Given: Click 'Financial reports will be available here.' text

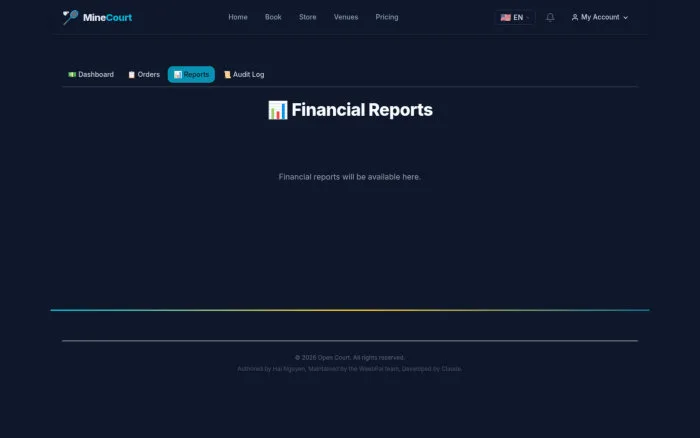Looking at the screenshot, I should click(350, 177).
